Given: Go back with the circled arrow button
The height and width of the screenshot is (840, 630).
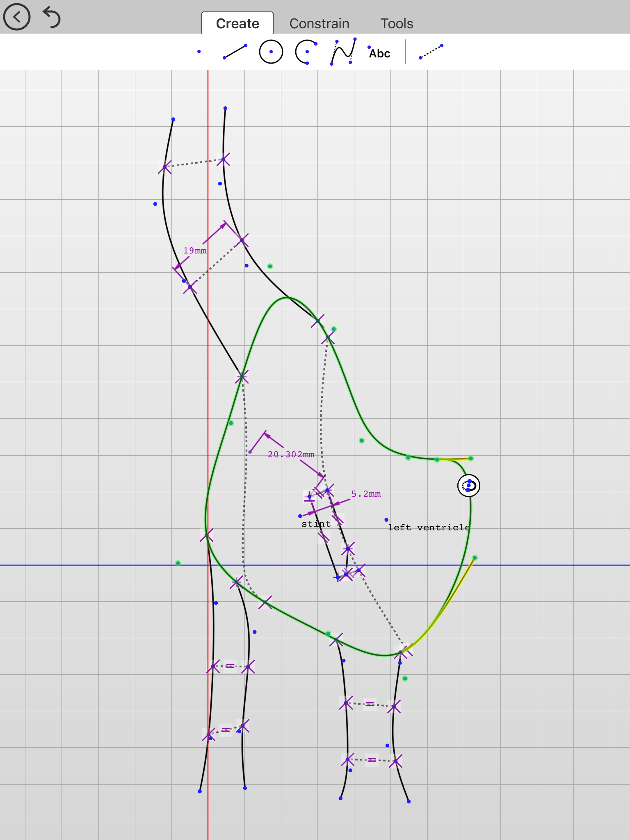Looking at the screenshot, I should click(17, 17).
